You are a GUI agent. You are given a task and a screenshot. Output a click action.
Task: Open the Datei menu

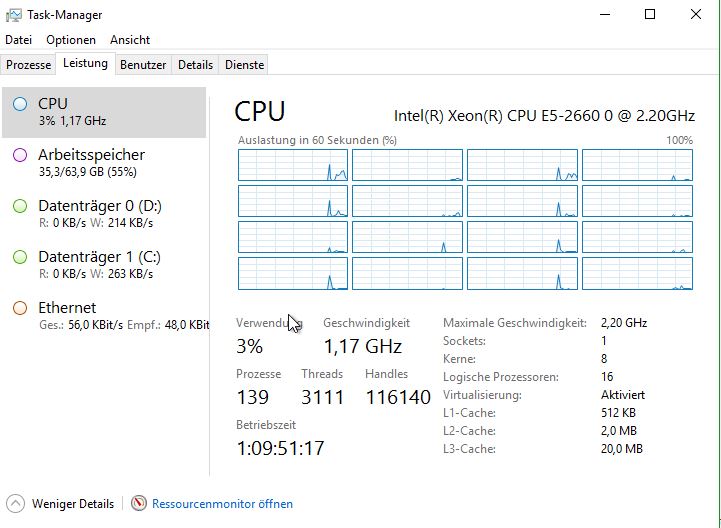pos(18,40)
